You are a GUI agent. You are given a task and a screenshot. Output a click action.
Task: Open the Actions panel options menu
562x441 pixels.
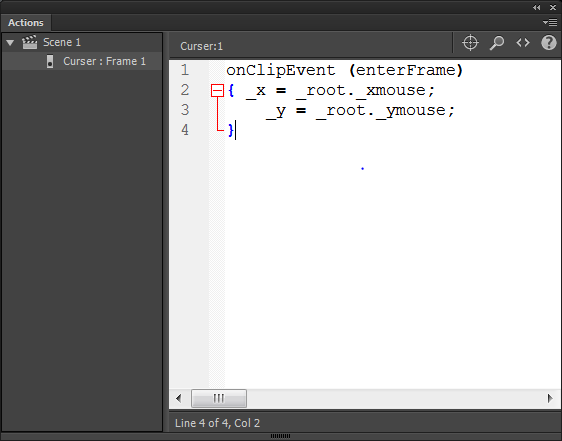(x=550, y=23)
